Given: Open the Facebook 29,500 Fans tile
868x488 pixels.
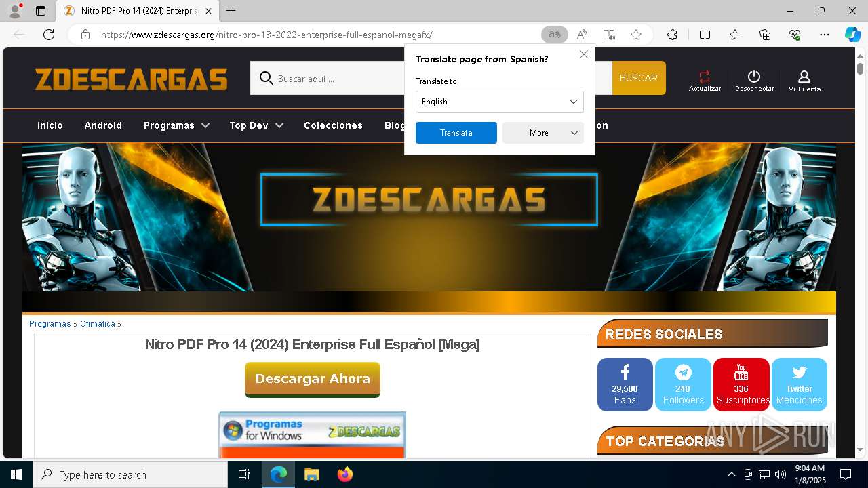Looking at the screenshot, I should [x=625, y=384].
